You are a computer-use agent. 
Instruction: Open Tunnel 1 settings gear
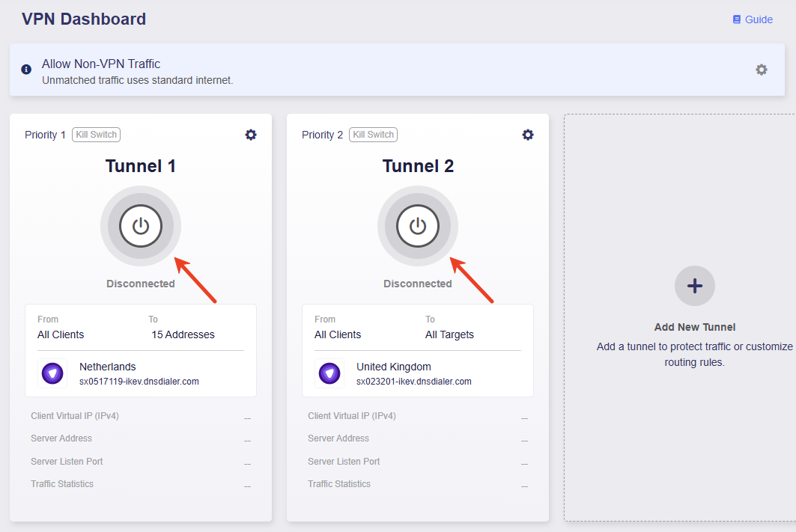(251, 135)
